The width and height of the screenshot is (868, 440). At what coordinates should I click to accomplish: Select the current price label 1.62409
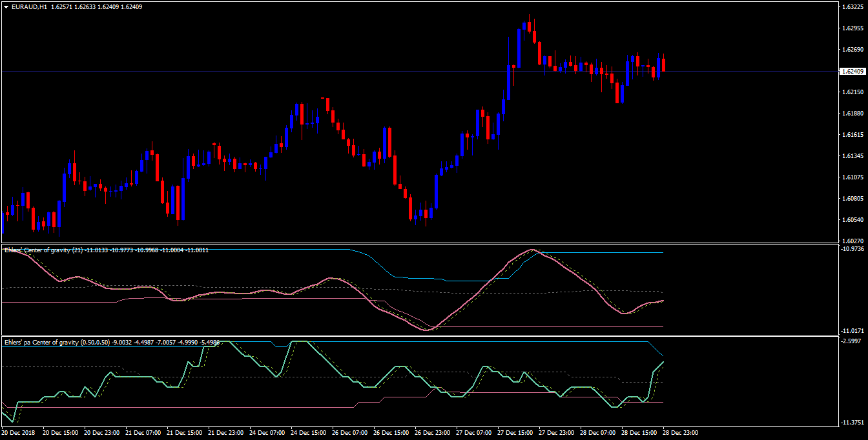click(852, 71)
